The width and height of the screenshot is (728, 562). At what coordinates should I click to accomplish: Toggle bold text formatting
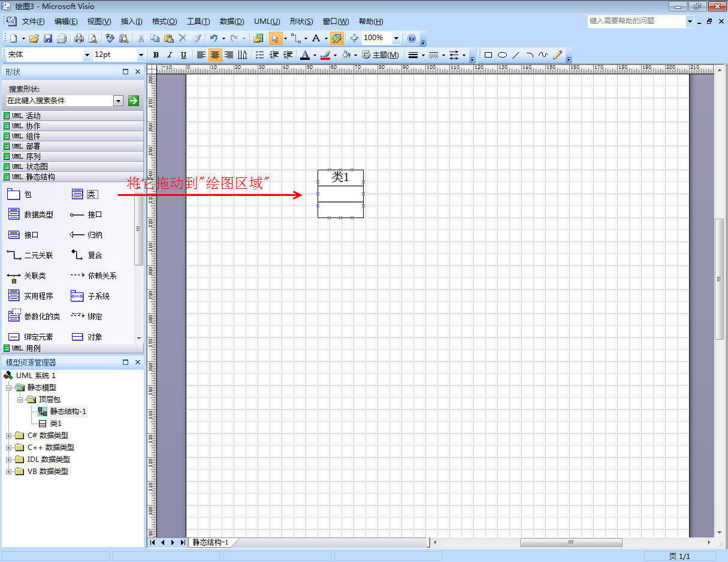[156, 55]
